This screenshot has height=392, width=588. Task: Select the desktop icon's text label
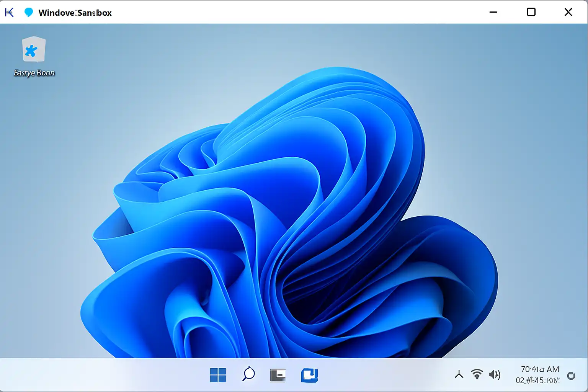click(x=34, y=73)
